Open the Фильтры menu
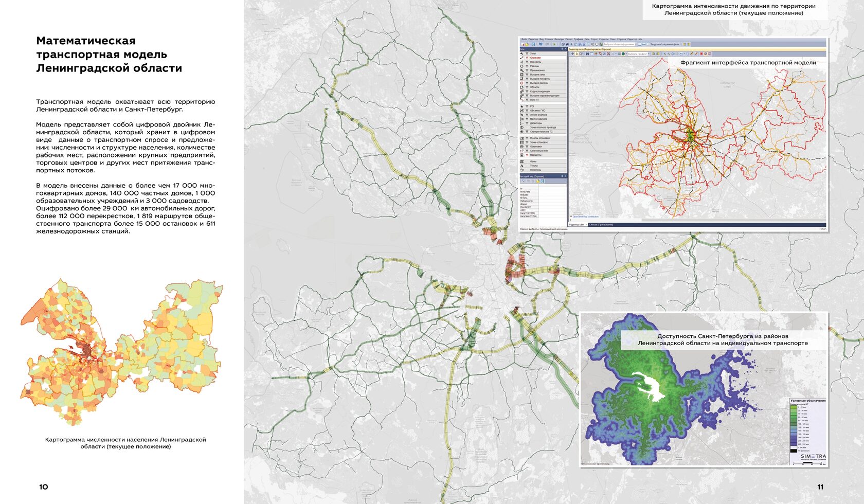 pos(559,39)
